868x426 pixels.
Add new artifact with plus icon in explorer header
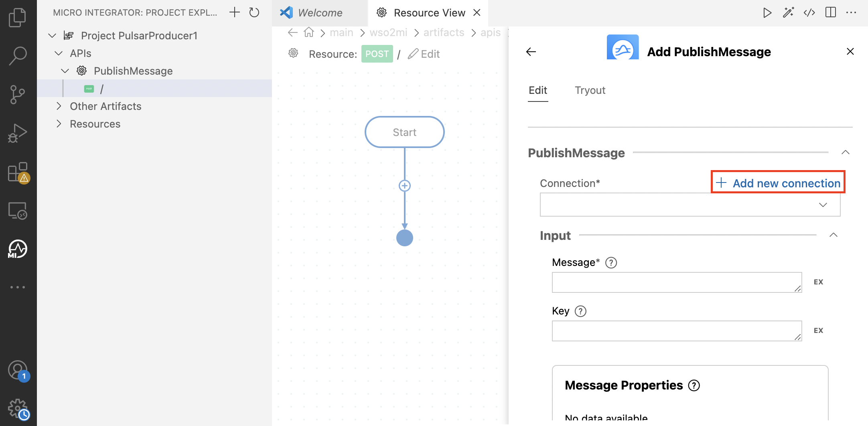pos(235,12)
